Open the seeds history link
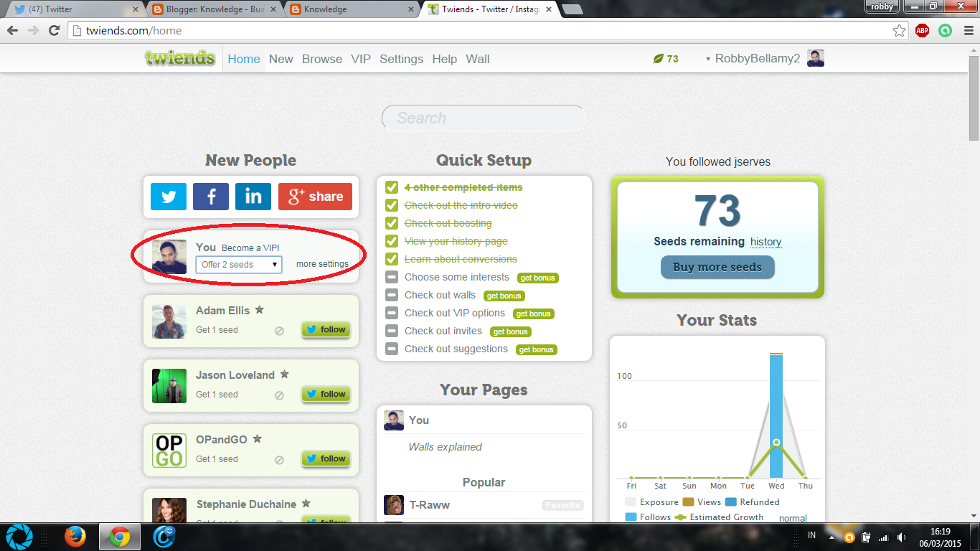 tap(765, 242)
